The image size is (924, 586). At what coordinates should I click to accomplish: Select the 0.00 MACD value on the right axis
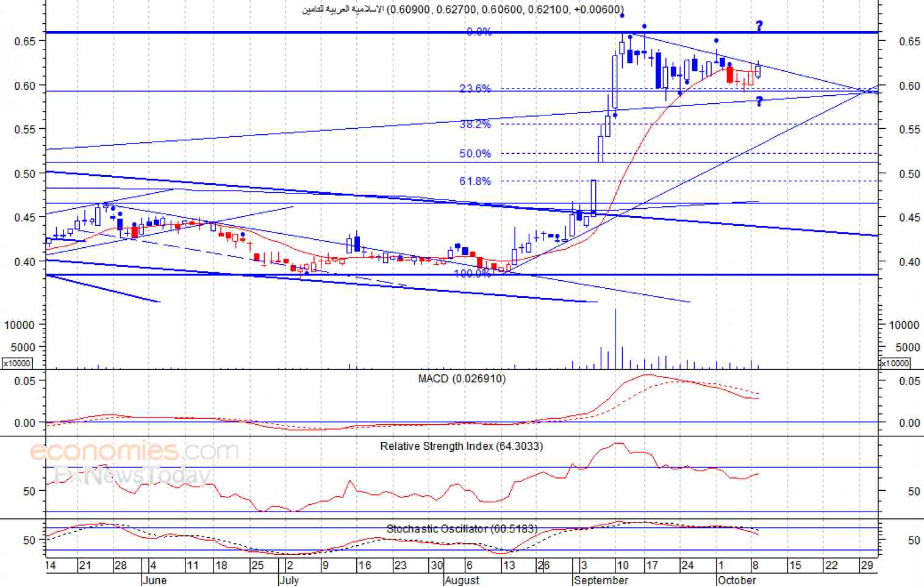pos(910,422)
